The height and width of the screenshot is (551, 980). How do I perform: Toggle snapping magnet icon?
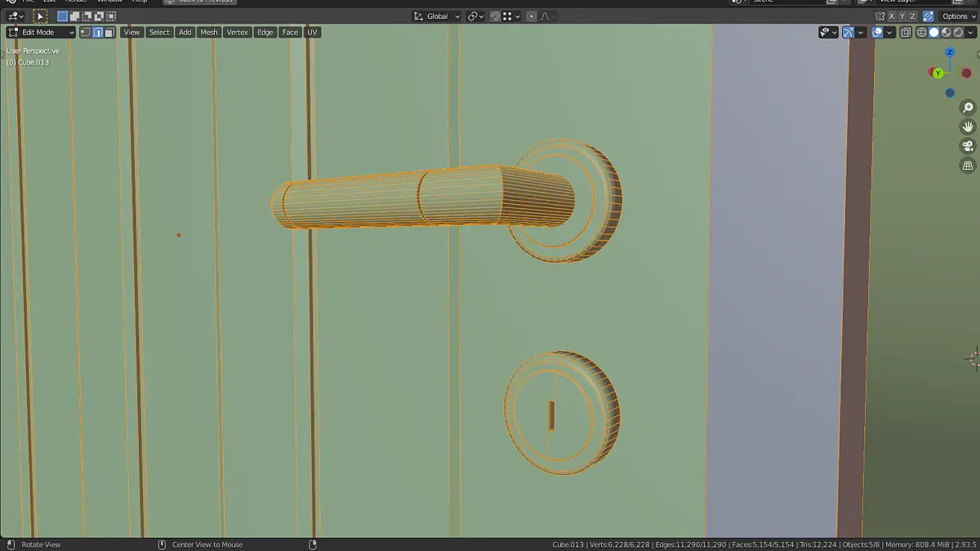click(x=495, y=16)
